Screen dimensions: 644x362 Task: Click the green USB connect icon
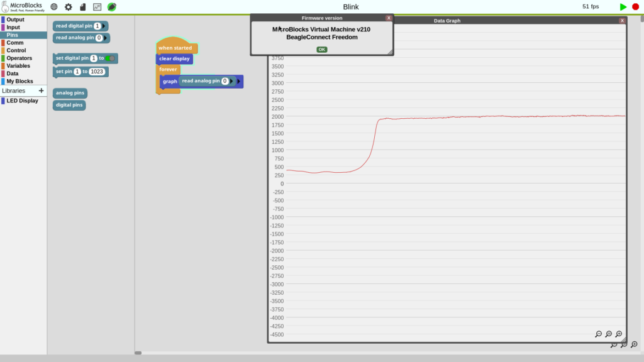click(111, 7)
